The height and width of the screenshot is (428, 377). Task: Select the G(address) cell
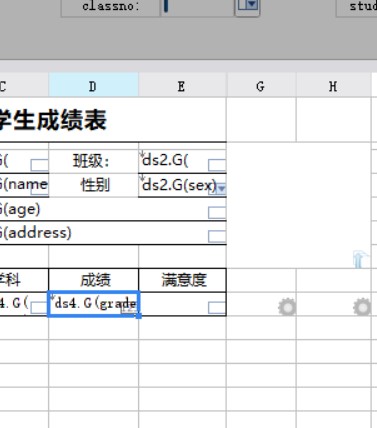point(113,233)
